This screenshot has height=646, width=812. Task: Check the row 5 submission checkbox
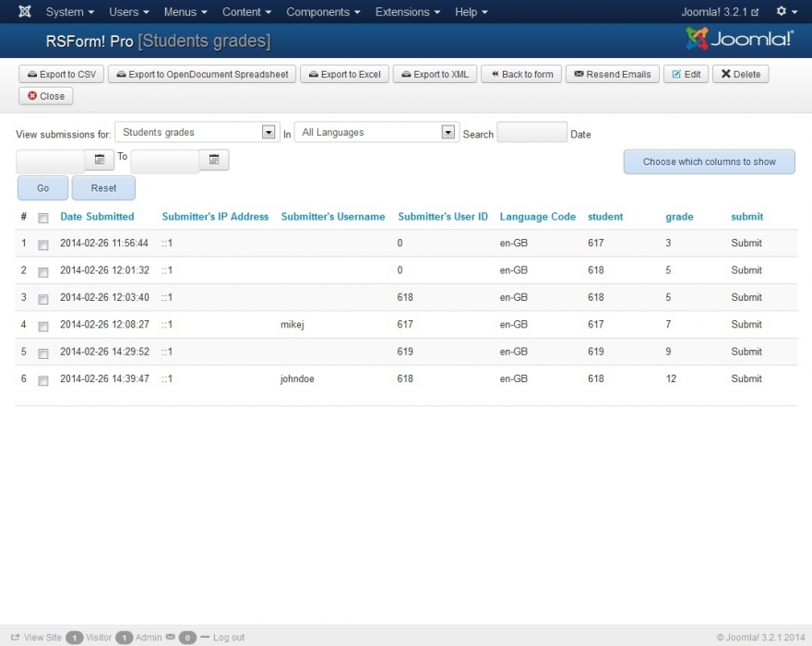pyautogui.click(x=43, y=353)
